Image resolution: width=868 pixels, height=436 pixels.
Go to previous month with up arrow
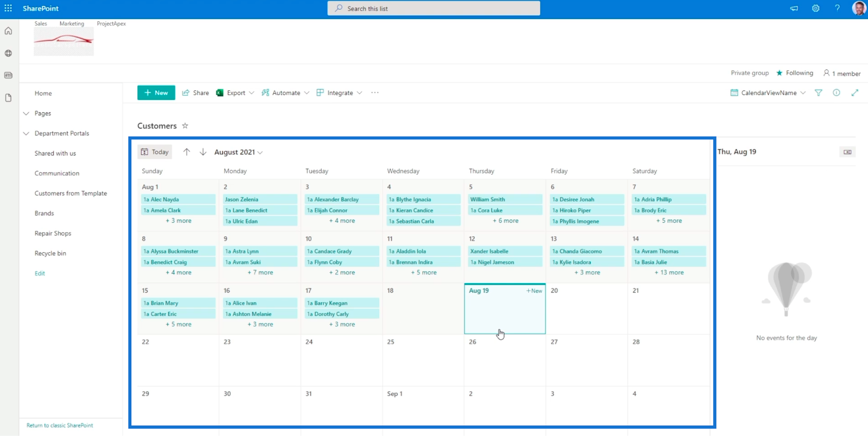point(187,152)
